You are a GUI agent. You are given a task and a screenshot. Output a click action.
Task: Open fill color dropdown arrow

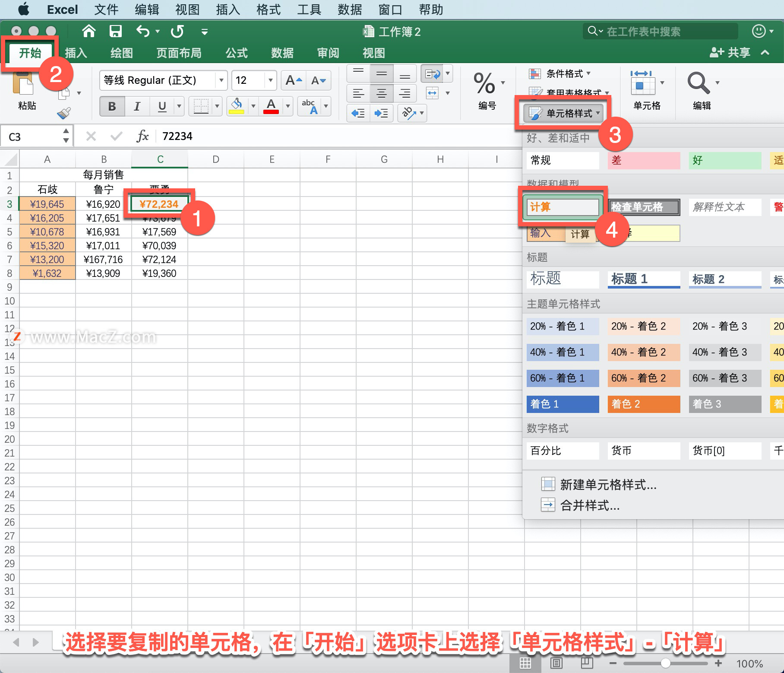pyautogui.click(x=253, y=106)
